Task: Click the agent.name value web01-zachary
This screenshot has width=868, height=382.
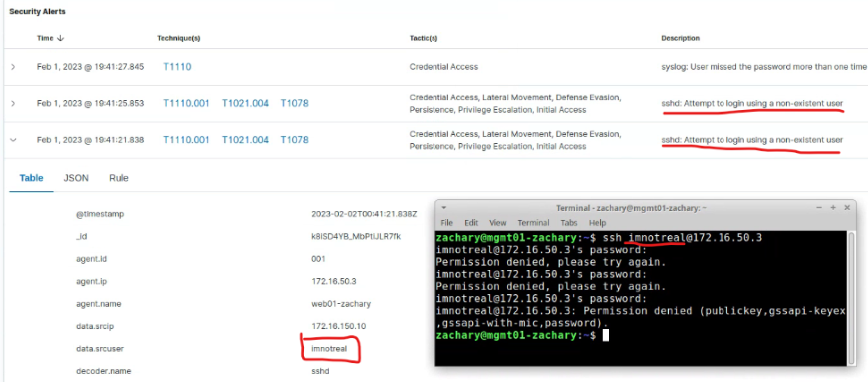Action: tap(341, 304)
